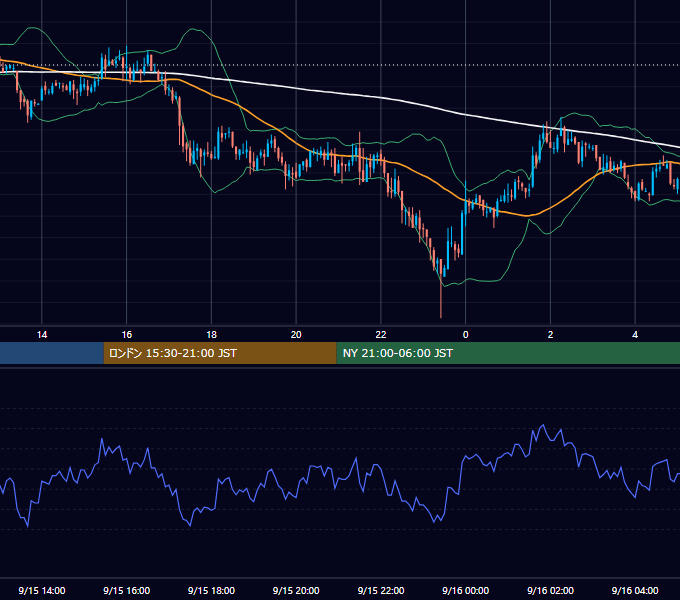The height and width of the screenshot is (600, 680).
Task: Click the 9/15 20:00 time label
Action: tap(296, 590)
